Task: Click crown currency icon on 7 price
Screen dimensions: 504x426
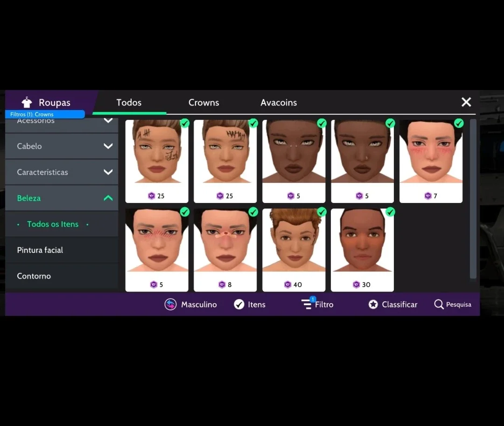Action: 428,196
